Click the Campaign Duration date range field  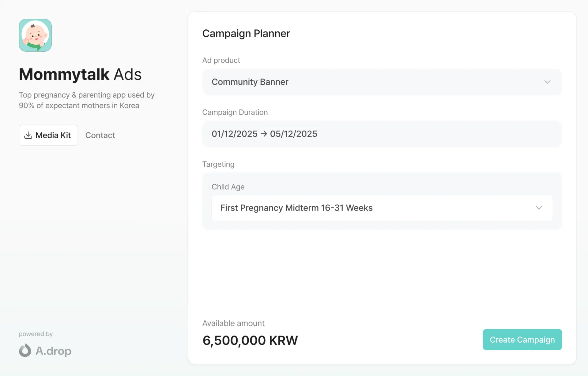tap(382, 134)
